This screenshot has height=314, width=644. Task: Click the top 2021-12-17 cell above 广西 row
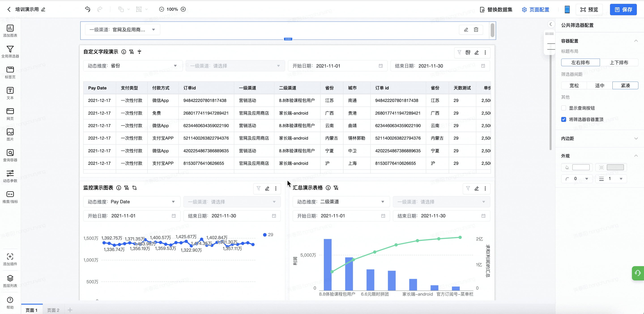[99, 100]
